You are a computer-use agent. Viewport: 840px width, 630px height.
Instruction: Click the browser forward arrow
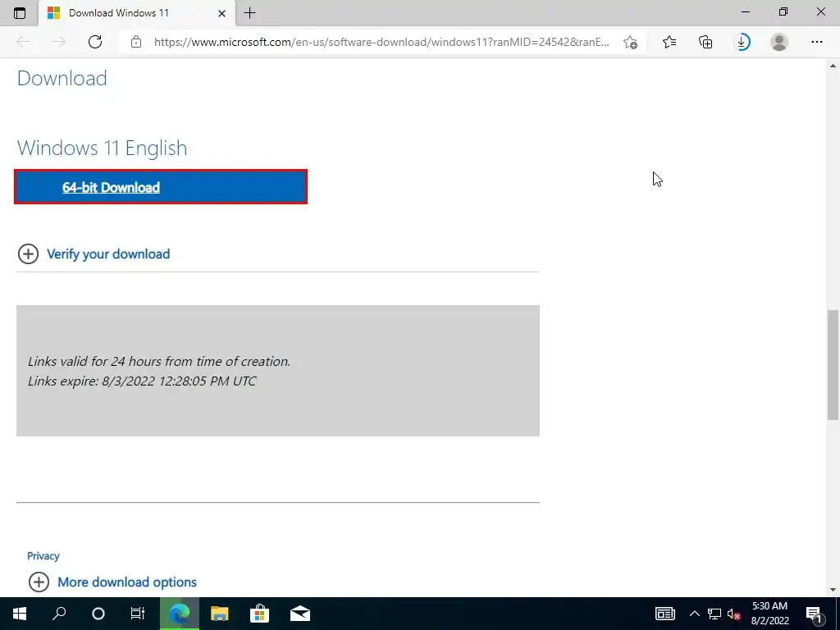coord(59,42)
